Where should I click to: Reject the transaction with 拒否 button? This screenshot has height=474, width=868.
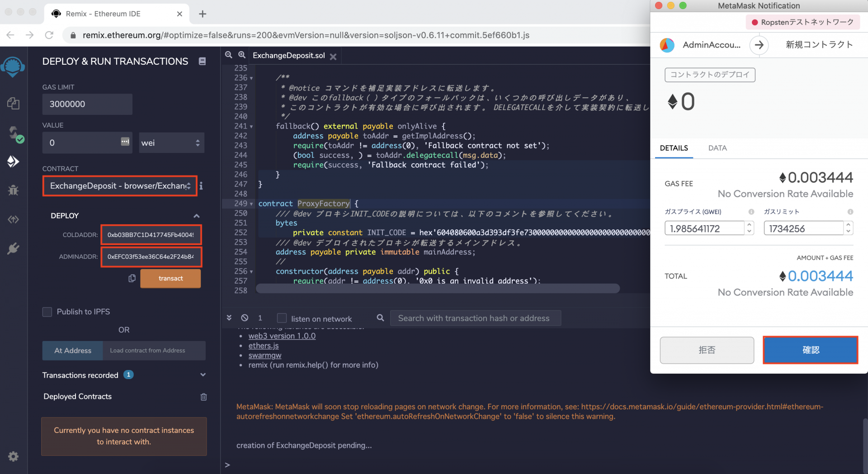(707, 350)
